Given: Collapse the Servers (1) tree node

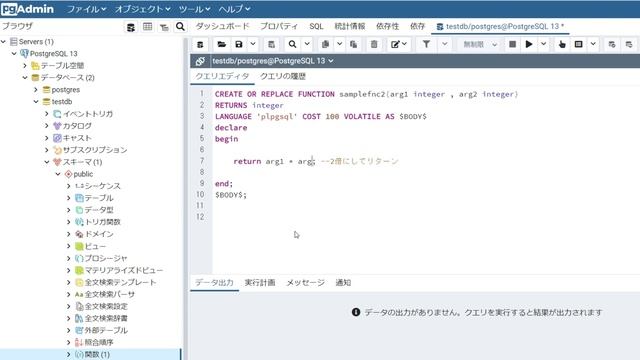Looking at the screenshot, I should pyautogui.click(x=3, y=42).
